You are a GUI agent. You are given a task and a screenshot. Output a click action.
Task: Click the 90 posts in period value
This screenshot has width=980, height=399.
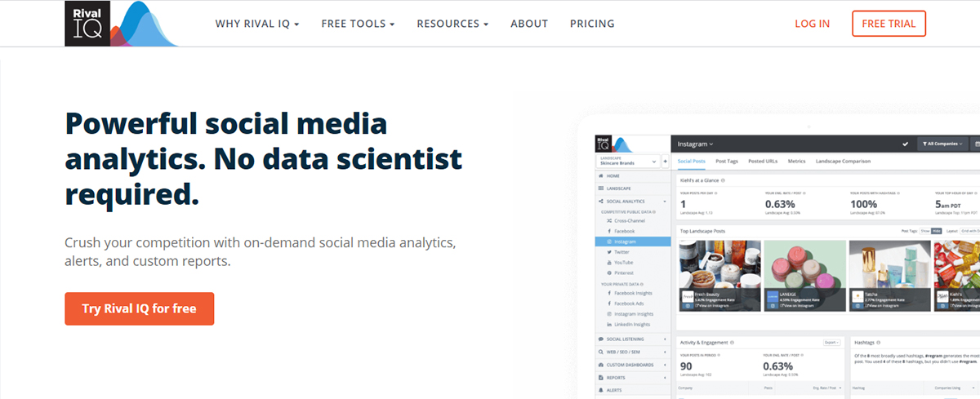tap(687, 366)
